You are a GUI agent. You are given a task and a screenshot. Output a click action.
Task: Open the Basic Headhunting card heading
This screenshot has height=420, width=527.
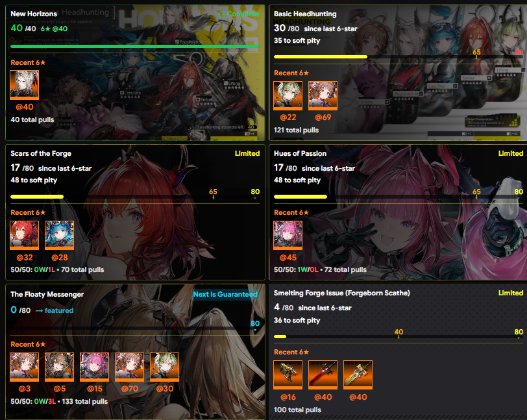tap(305, 14)
